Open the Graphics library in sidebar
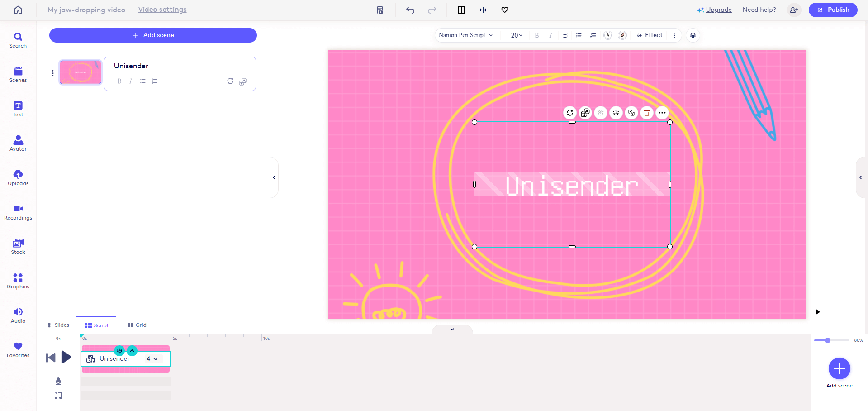This screenshot has height=411, width=868. coord(18,281)
